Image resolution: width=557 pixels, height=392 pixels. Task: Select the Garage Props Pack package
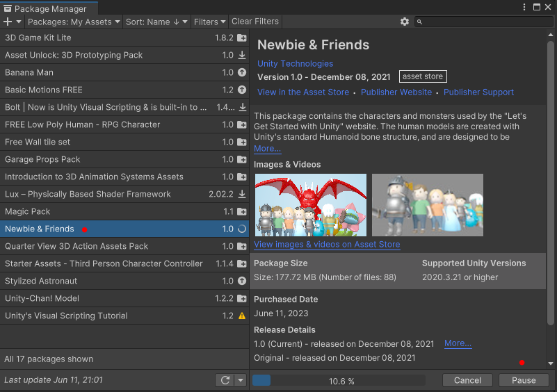click(x=124, y=159)
